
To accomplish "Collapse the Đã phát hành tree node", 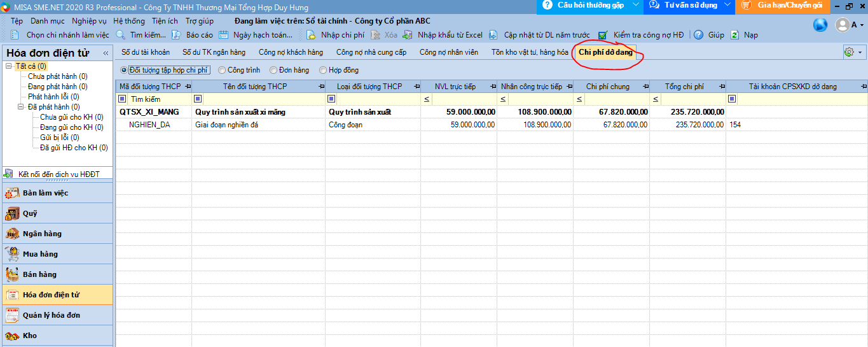I will pyautogui.click(x=20, y=107).
